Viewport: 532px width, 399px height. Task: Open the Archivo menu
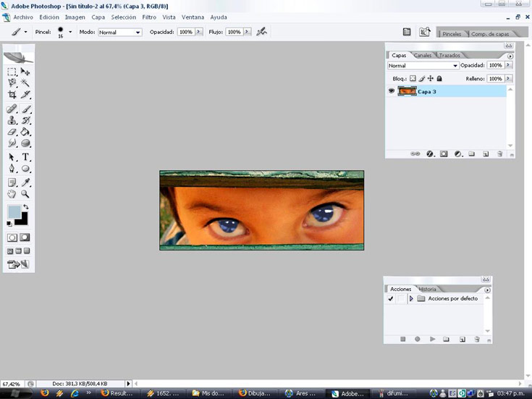(x=23, y=17)
